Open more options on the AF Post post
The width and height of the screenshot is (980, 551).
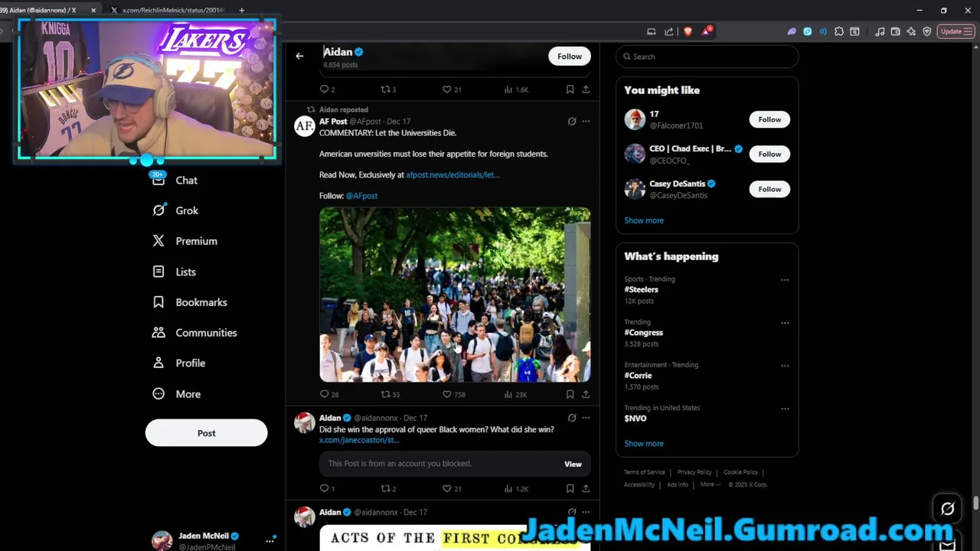pyautogui.click(x=586, y=121)
